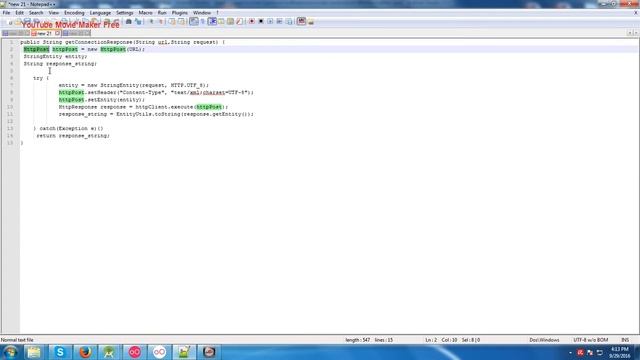
Task: Click 'Normal text file' status bar entry
Action: [x=17, y=340]
